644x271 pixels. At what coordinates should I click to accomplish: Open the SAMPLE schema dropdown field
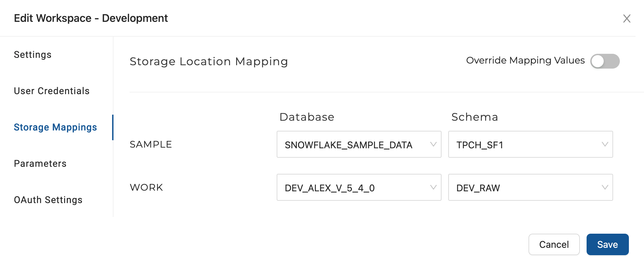524,145
